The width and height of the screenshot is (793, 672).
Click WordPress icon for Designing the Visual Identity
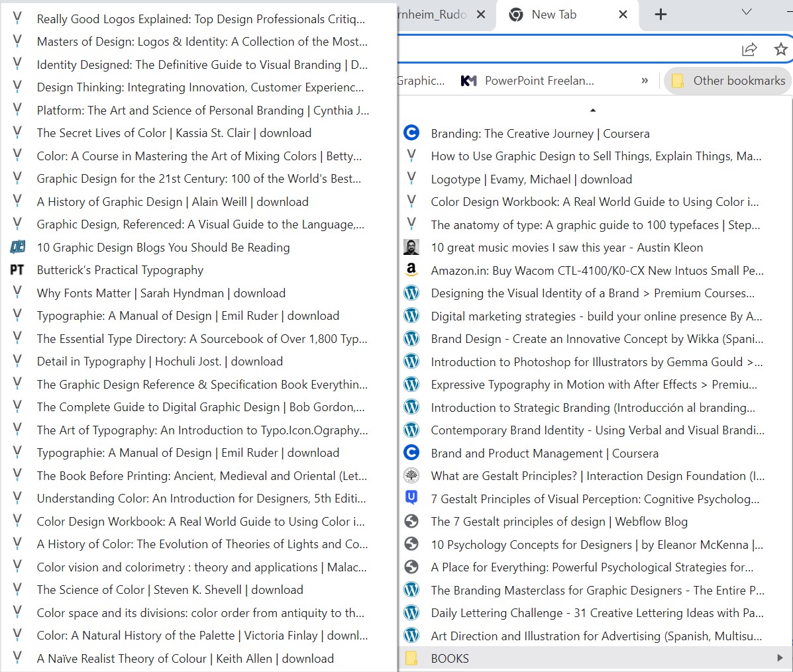411,293
